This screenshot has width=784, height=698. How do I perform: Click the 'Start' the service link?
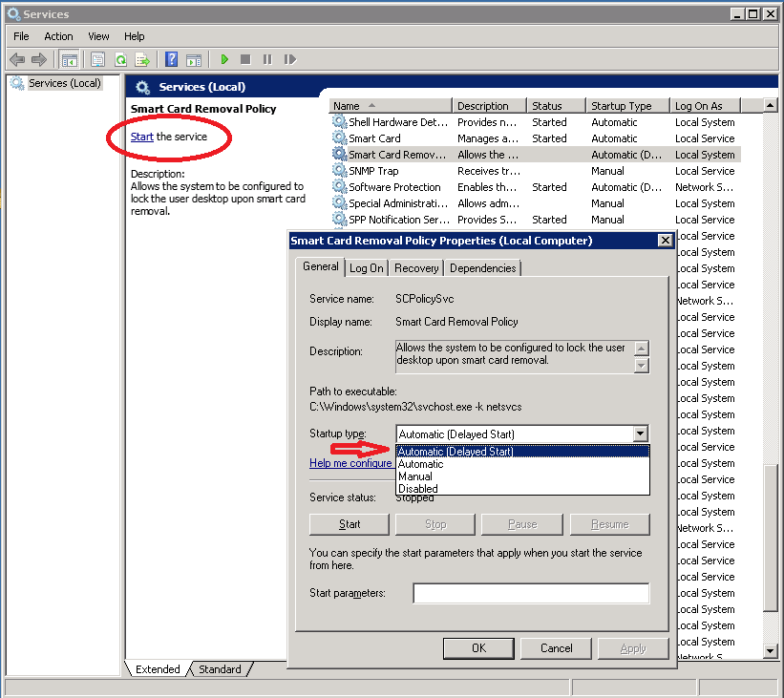click(141, 137)
